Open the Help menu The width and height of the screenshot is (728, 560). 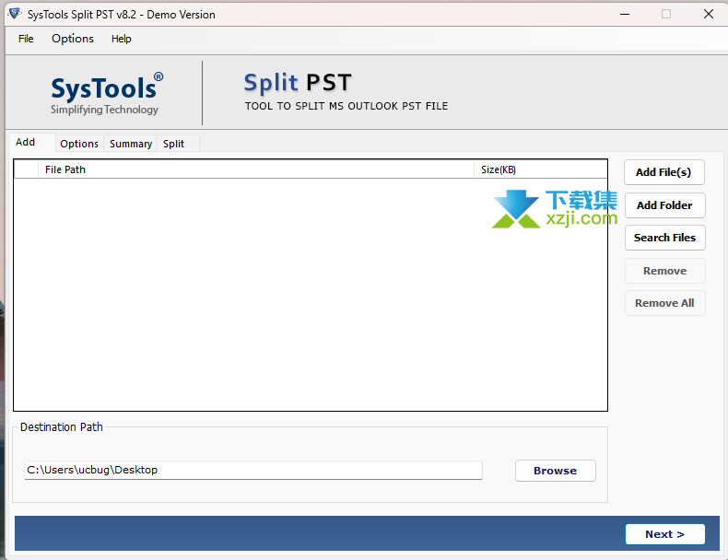tap(121, 39)
